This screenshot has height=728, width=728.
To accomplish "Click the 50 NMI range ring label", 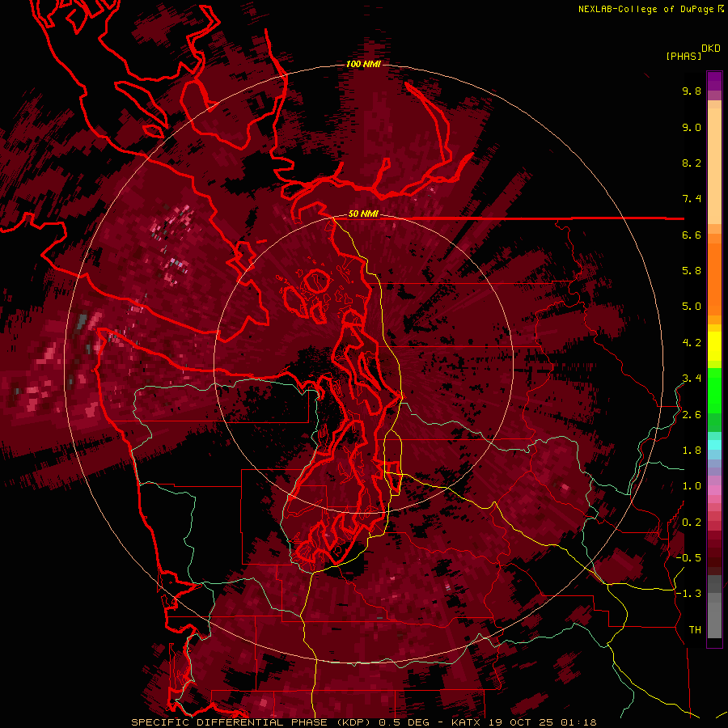I will click(363, 214).
